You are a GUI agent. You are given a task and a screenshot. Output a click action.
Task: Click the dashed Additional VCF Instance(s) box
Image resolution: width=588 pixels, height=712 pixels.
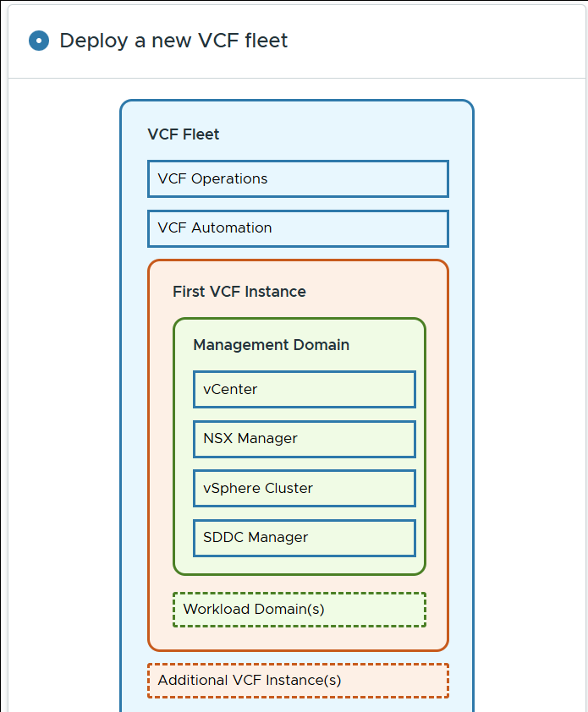click(x=298, y=681)
